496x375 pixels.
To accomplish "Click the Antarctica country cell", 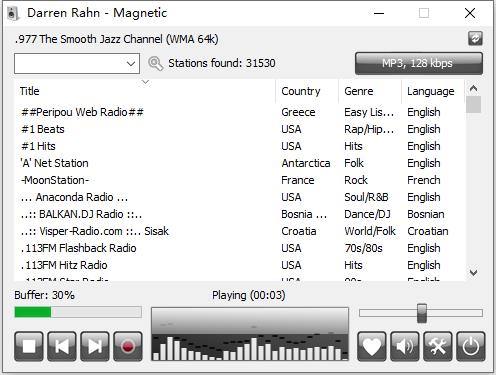I will tap(306, 163).
